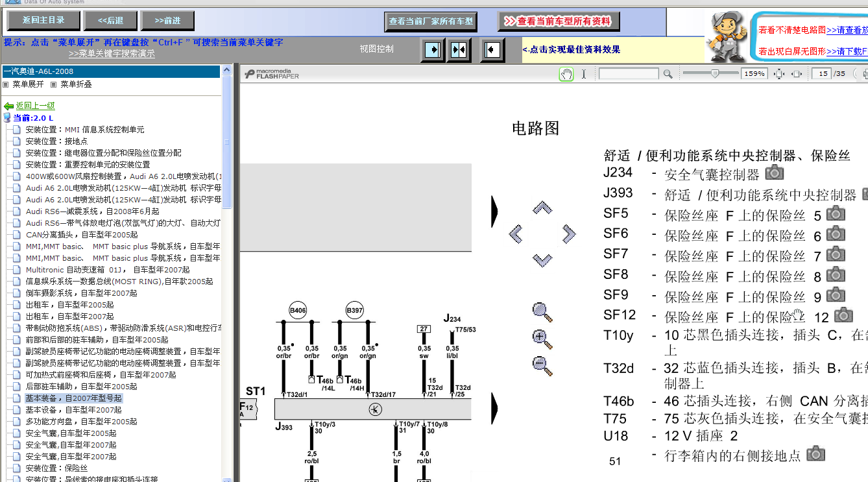This screenshot has height=482, width=868.
Task: Open camera photo for fuse SF9
Action: click(x=836, y=294)
